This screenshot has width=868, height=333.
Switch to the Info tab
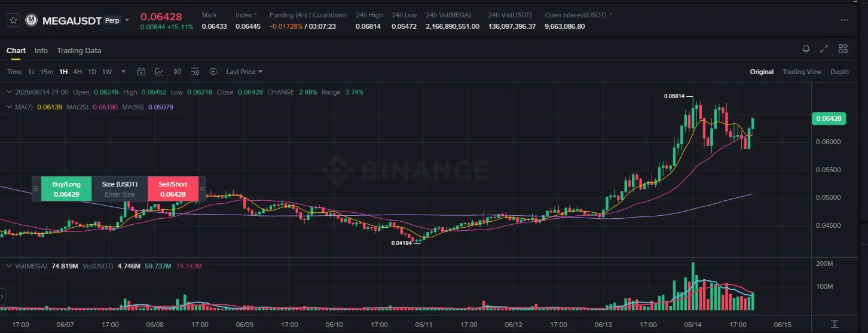(41, 51)
